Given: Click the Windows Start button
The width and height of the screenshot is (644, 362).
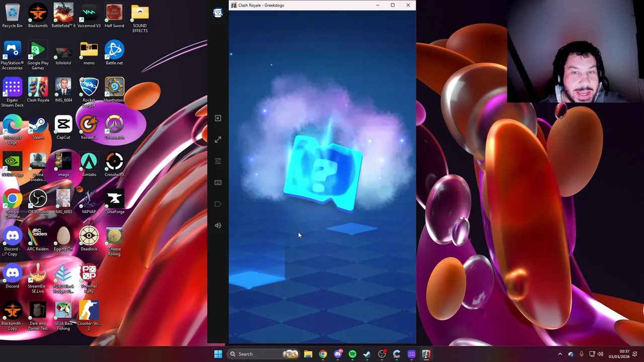Looking at the screenshot, I should [218, 354].
